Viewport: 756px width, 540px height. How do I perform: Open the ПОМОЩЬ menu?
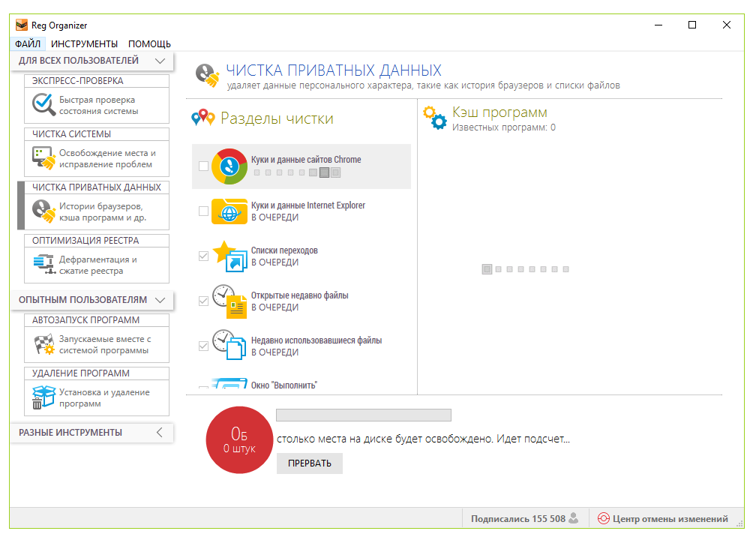tap(149, 43)
